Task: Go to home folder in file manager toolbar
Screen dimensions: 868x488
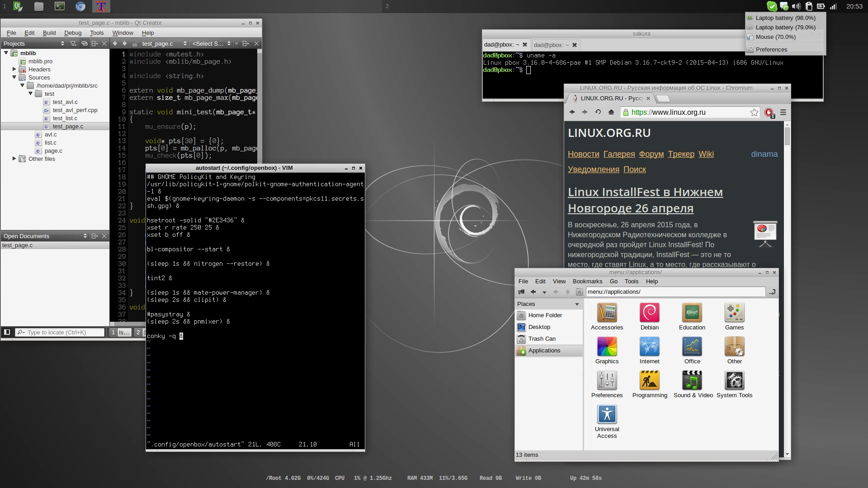Action: 579,292
